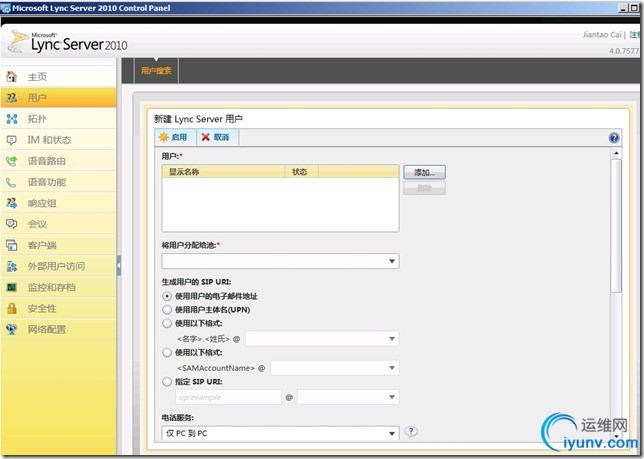Click the blue help icon in form header
This screenshot has width=644, height=459.
coord(614,138)
